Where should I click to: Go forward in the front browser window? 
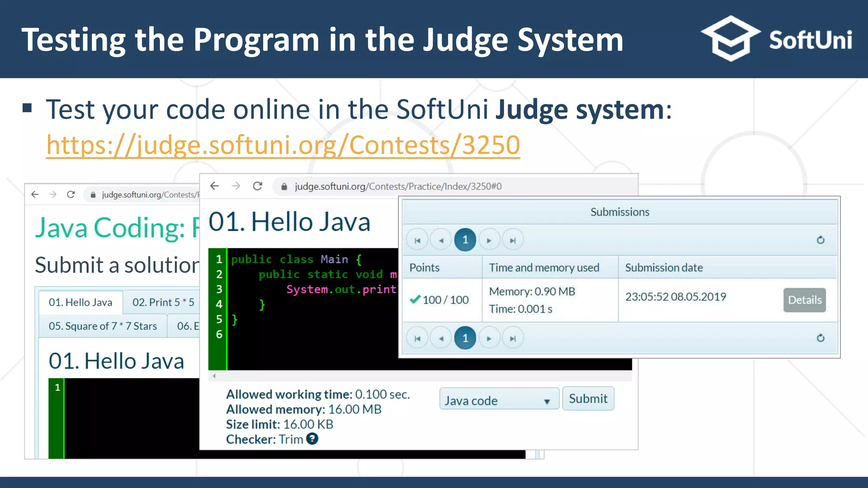236,186
